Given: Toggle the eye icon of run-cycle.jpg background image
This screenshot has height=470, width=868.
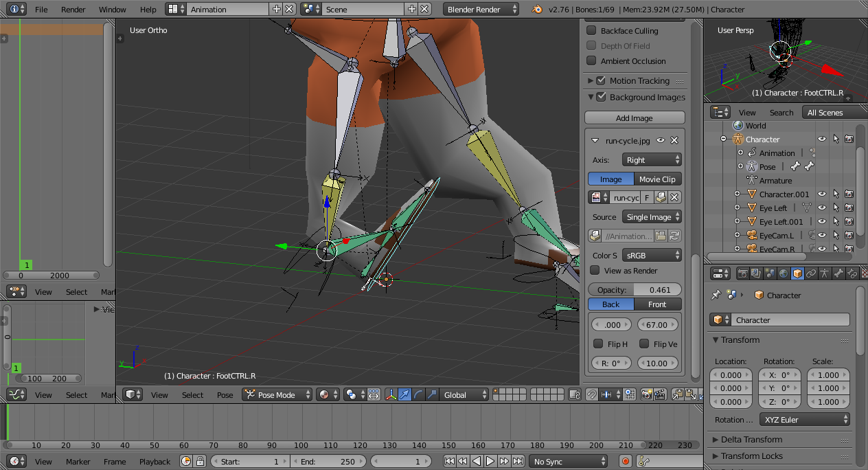Looking at the screenshot, I should [x=661, y=140].
